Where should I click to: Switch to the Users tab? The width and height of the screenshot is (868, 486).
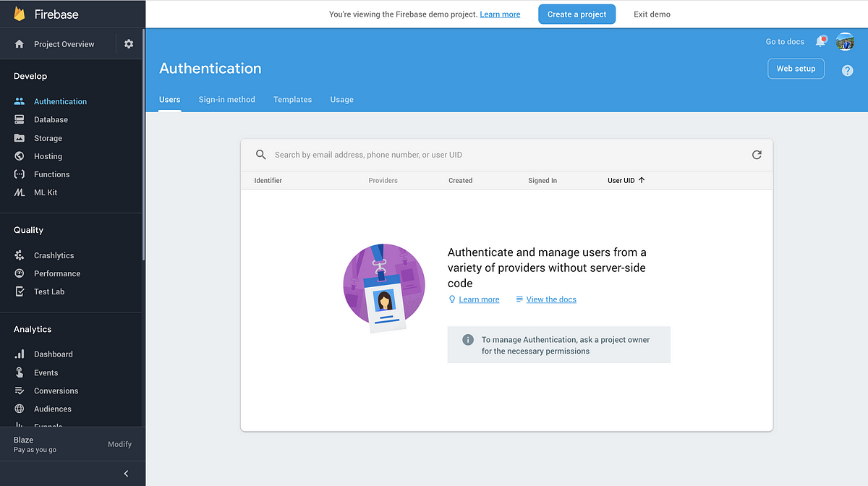[x=170, y=100]
